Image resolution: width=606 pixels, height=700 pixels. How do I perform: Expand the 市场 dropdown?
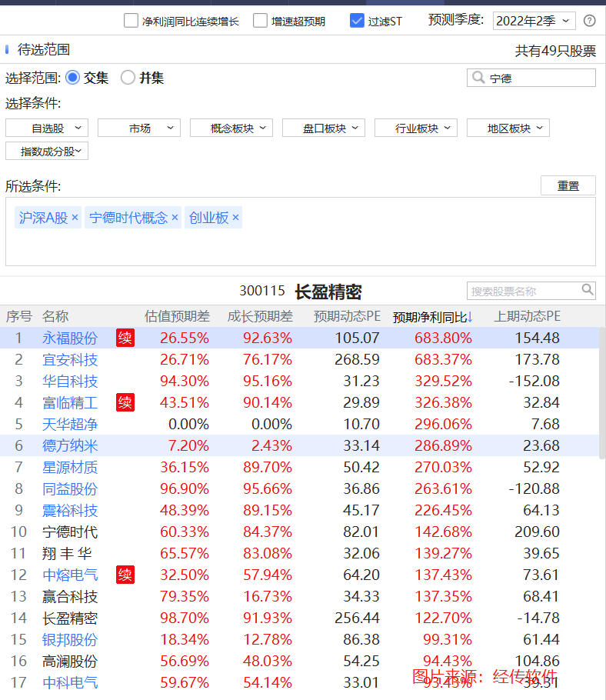139,128
